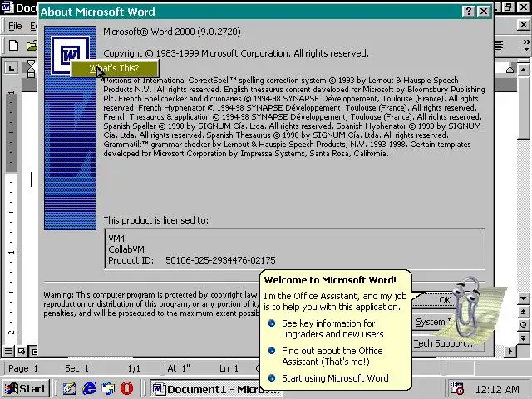Click the At 1" status bar entry

coord(179,368)
